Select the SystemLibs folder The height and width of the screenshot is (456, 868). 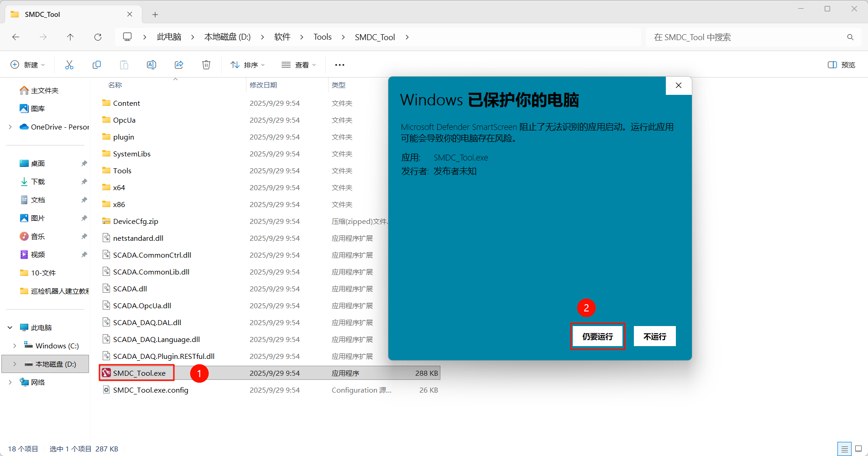[x=131, y=154]
